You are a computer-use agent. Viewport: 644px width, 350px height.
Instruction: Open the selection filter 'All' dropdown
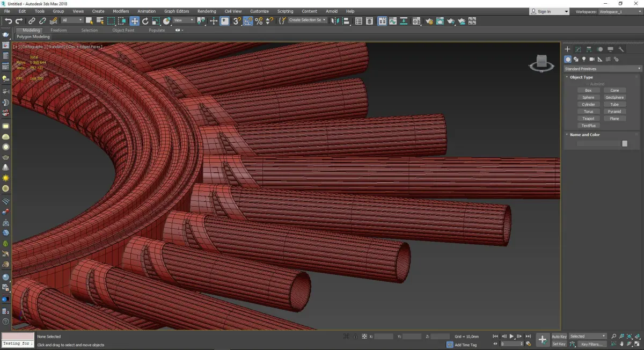72,20
